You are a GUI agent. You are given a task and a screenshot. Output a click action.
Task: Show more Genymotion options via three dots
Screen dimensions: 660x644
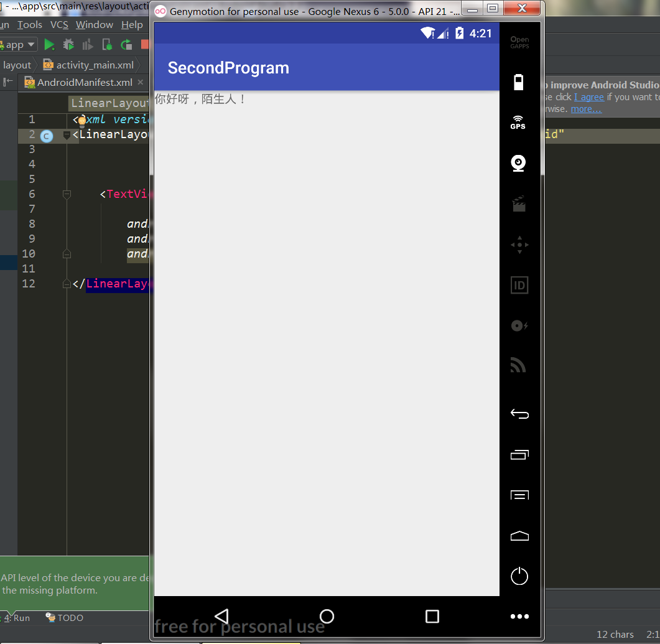coord(519,617)
